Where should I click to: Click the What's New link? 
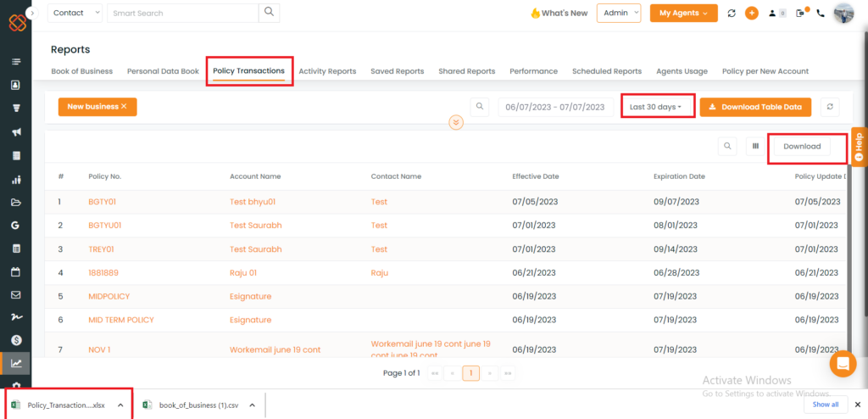tap(559, 13)
